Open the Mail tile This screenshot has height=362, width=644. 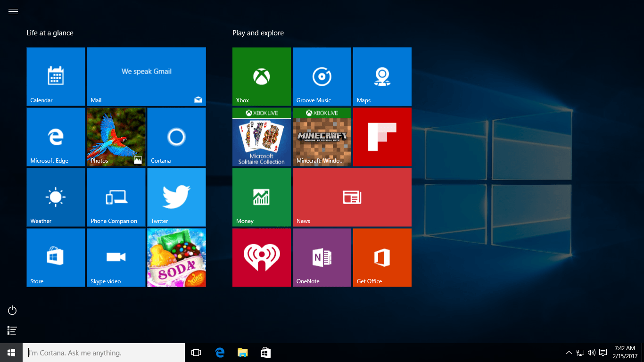[146, 76]
